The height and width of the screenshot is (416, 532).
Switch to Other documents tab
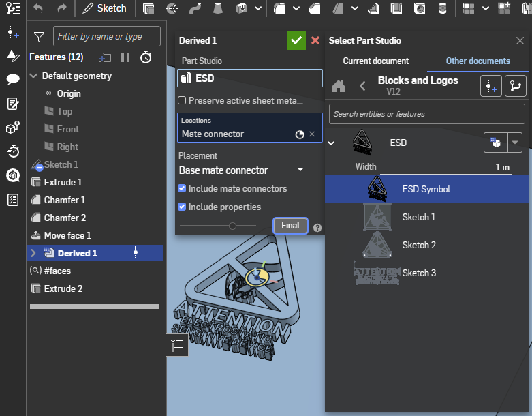pos(478,61)
